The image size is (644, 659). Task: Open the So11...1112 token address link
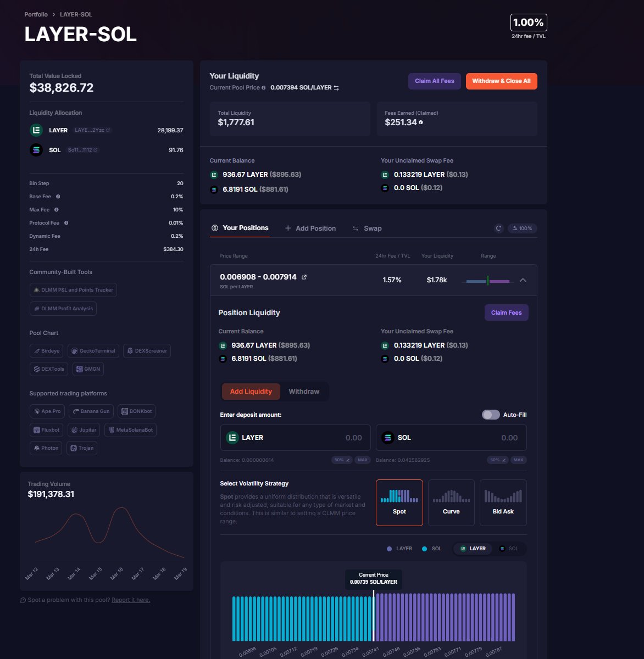tap(82, 150)
